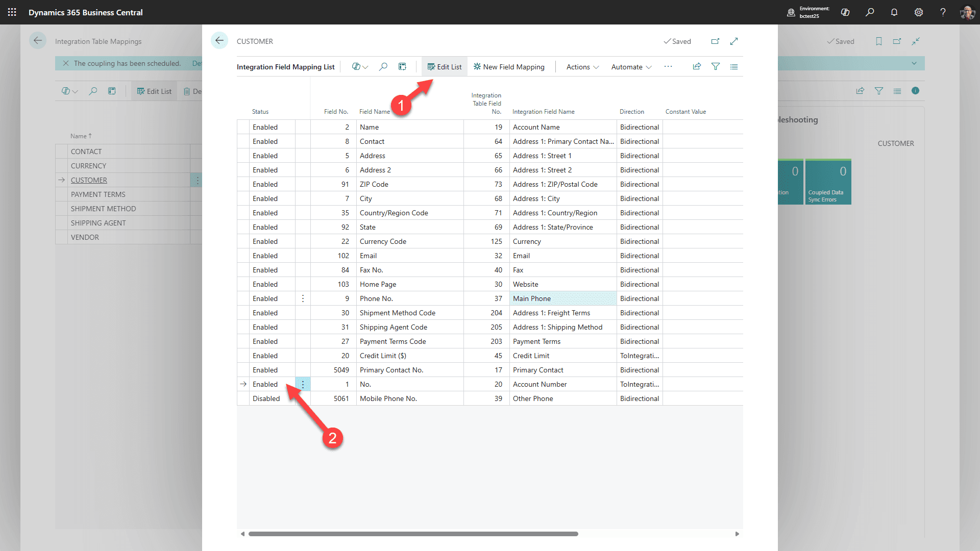Open row options for the Phone No. mapping
980x551 pixels.
(x=303, y=298)
